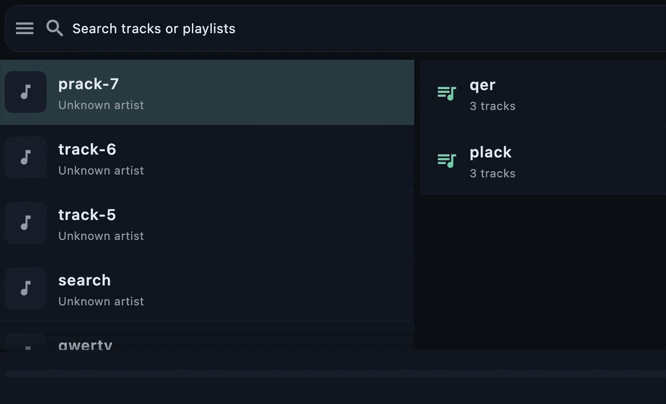Click the playlist icon next to qer
The width and height of the screenshot is (666, 404).
tap(447, 94)
